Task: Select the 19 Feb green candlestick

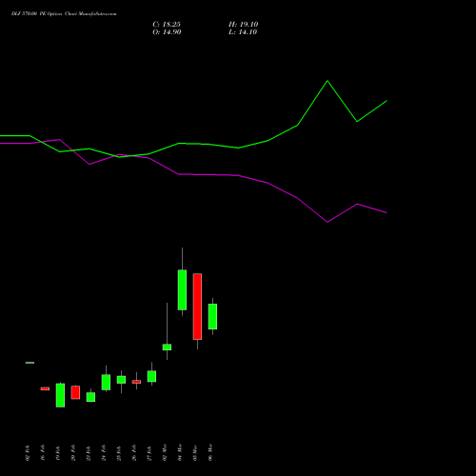Action: pyautogui.click(x=60, y=395)
